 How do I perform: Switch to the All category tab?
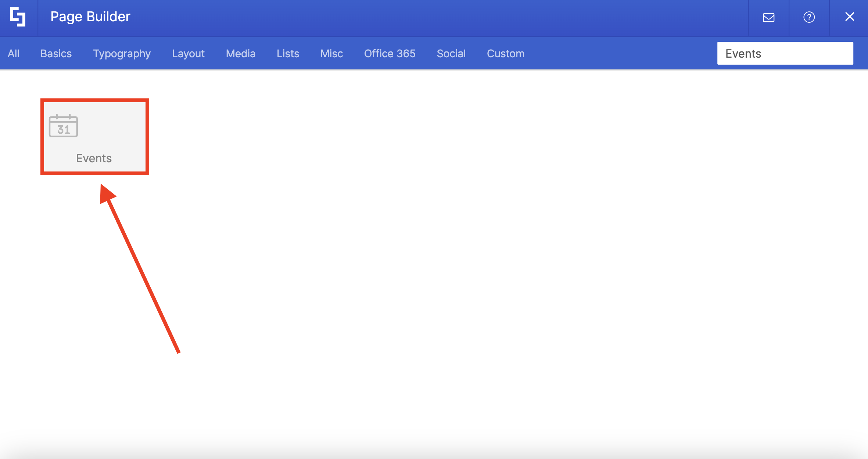14,54
